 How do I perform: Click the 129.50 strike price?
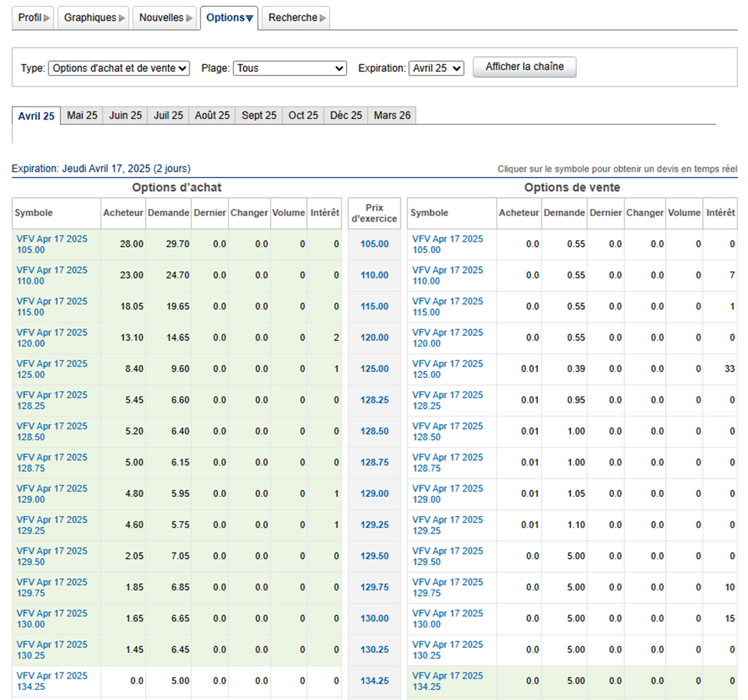(374, 556)
